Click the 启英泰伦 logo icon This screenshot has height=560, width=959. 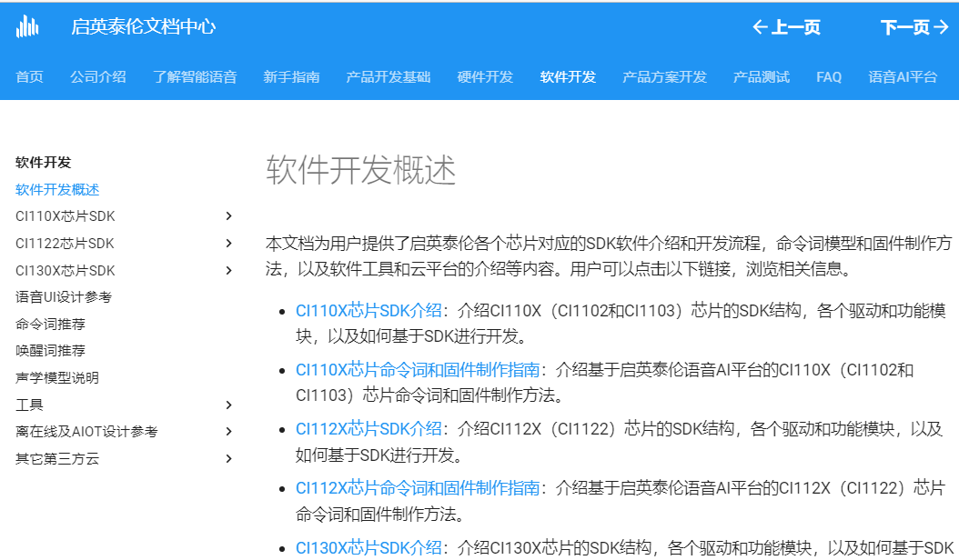point(27,27)
